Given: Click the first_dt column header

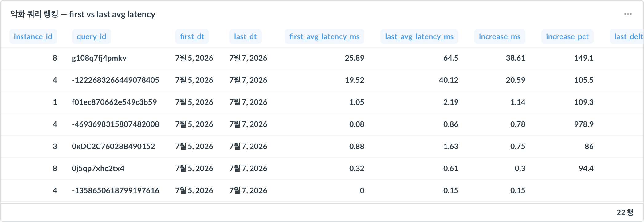Looking at the screenshot, I should coord(192,36).
